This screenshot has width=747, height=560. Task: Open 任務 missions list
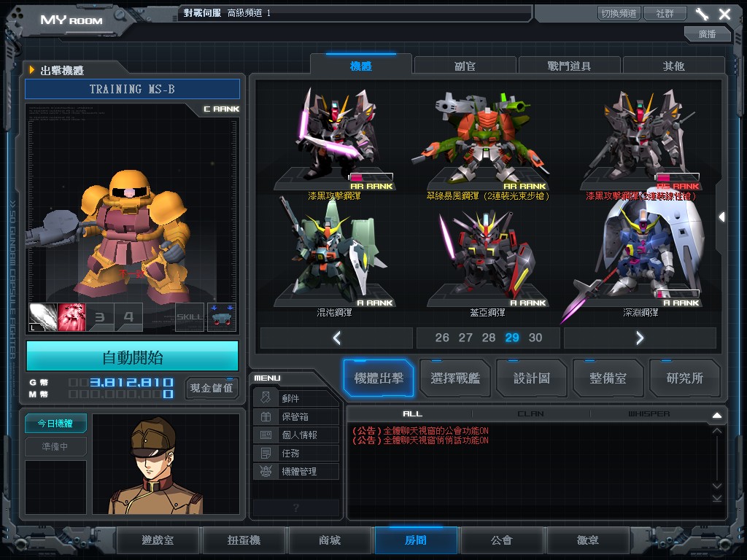[296, 453]
